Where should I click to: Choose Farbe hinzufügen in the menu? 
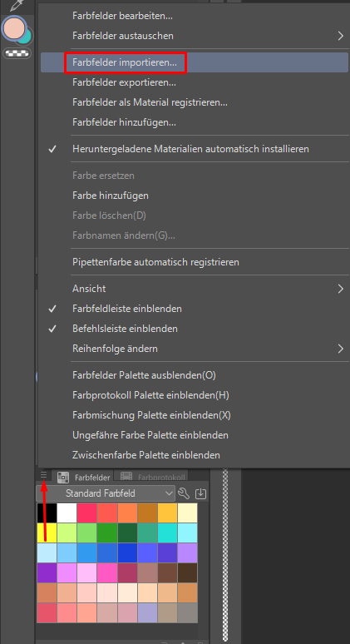pyautogui.click(x=195, y=196)
